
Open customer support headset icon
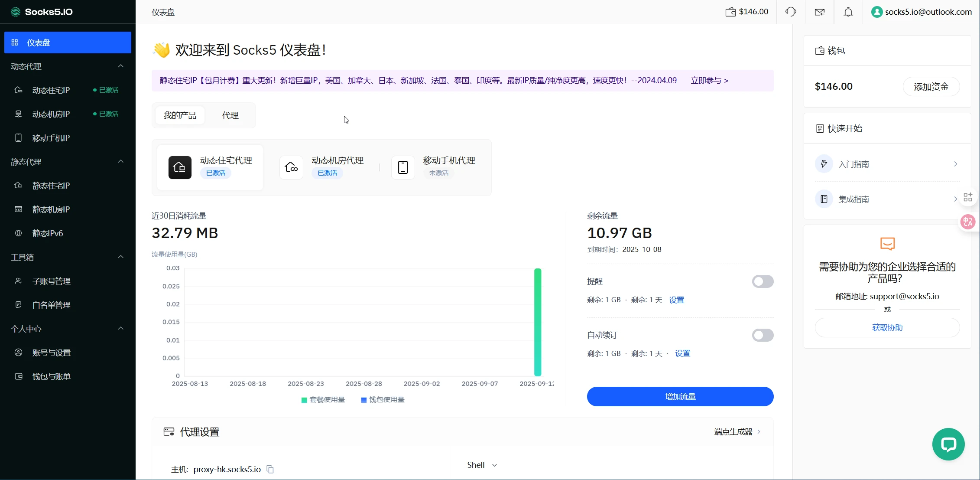point(791,12)
